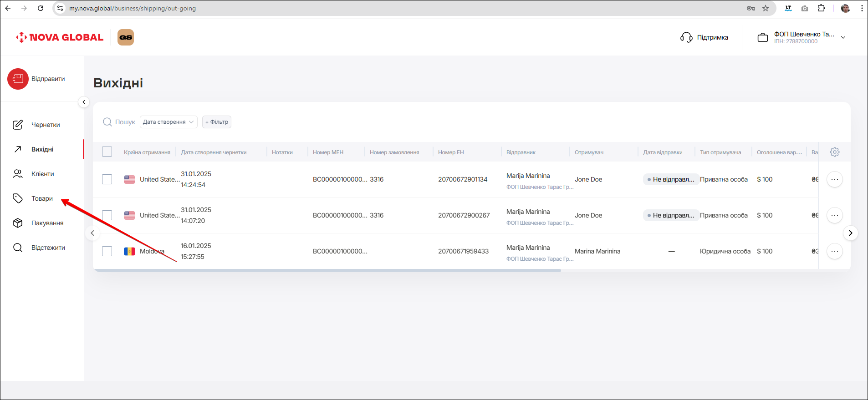Select the Moldova shipment checkbox
The image size is (868, 400).
[x=107, y=251]
